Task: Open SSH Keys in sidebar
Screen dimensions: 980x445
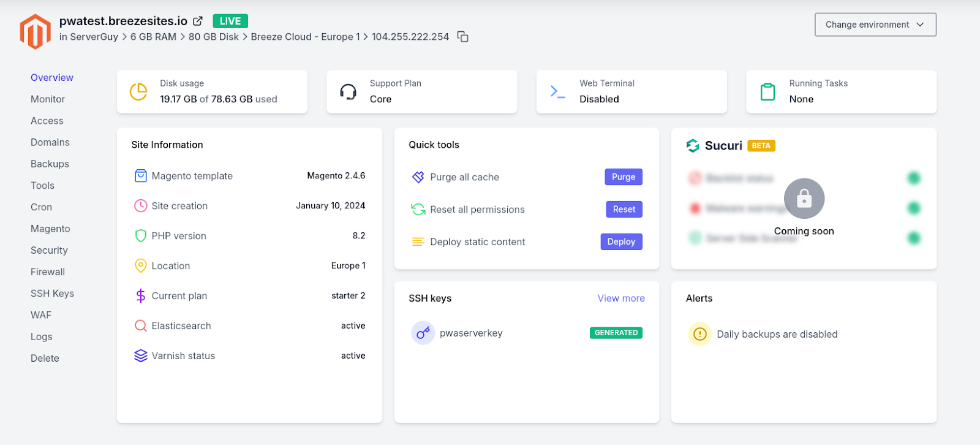Action: [x=52, y=294]
